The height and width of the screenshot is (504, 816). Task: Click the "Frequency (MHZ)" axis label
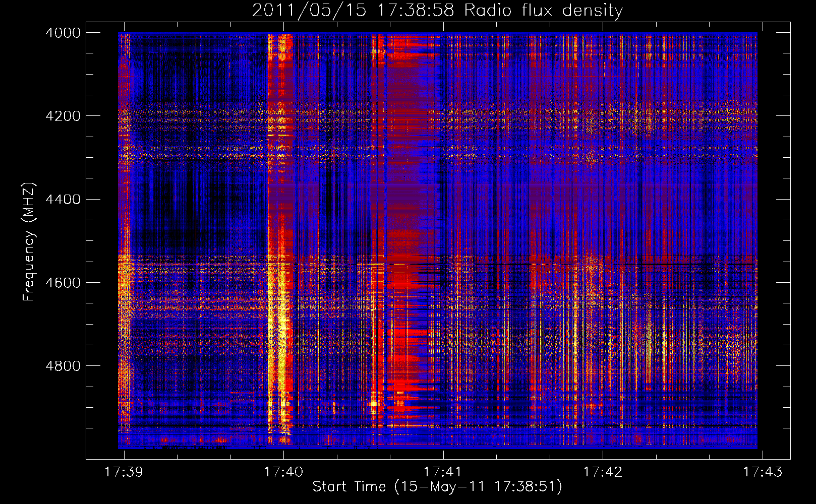(x=29, y=242)
